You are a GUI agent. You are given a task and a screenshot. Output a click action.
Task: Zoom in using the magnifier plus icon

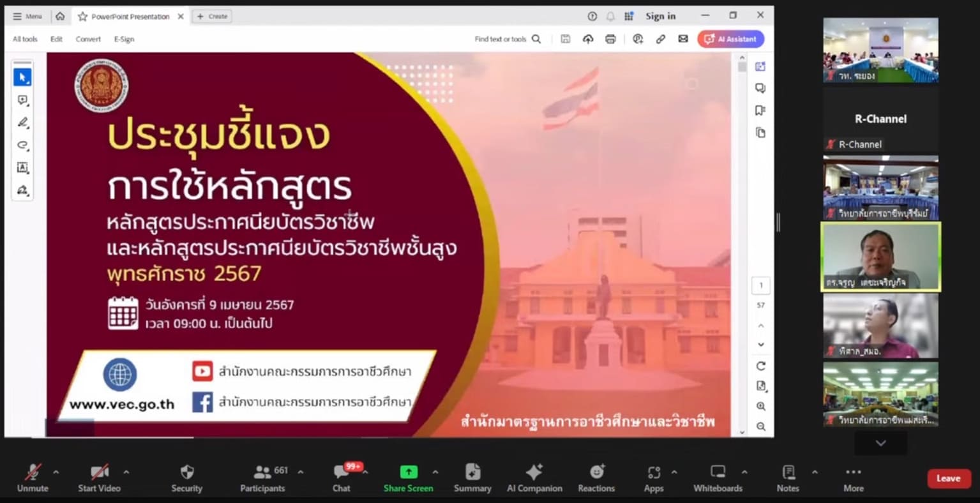point(760,406)
